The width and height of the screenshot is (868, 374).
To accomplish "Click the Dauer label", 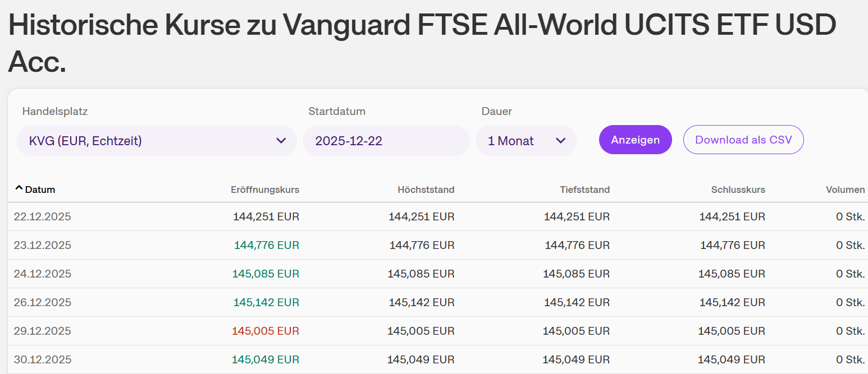I will [x=497, y=111].
